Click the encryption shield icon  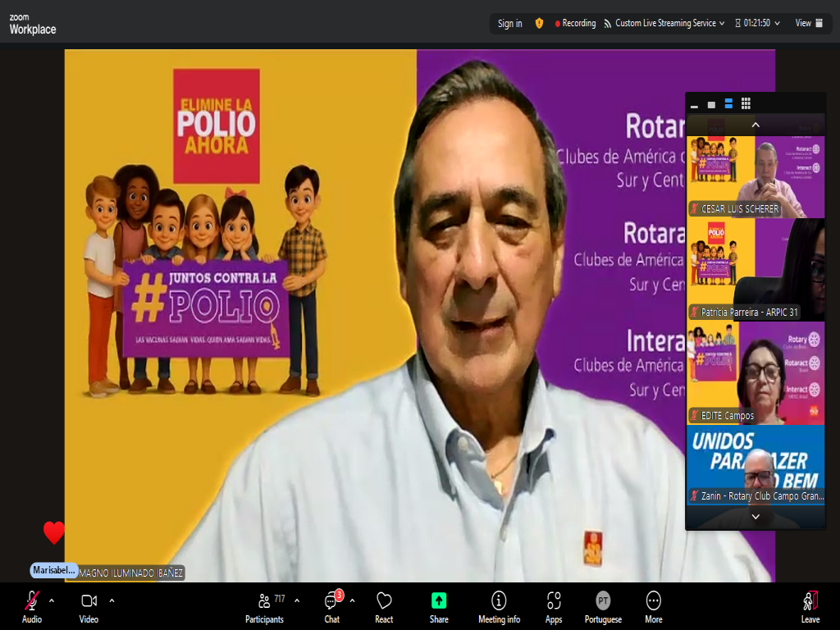[539, 23]
